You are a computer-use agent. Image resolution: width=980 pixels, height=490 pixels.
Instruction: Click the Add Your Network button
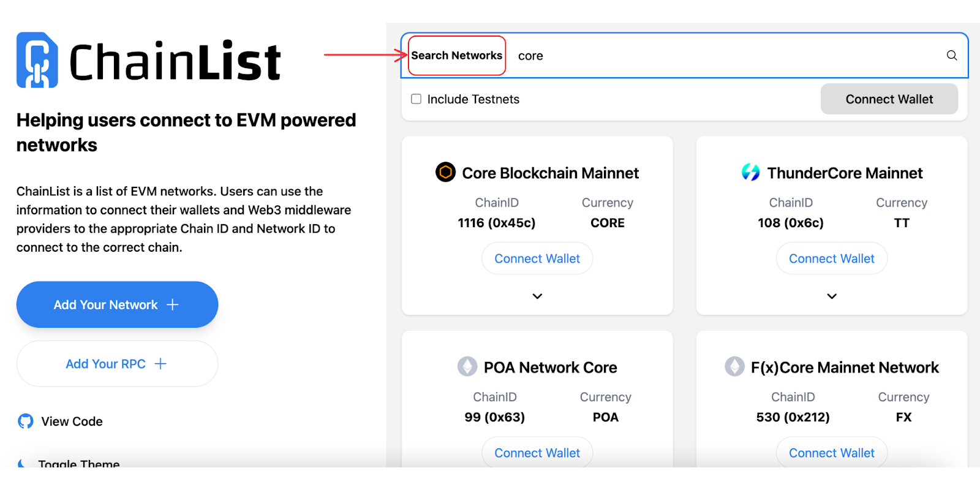[x=117, y=304]
